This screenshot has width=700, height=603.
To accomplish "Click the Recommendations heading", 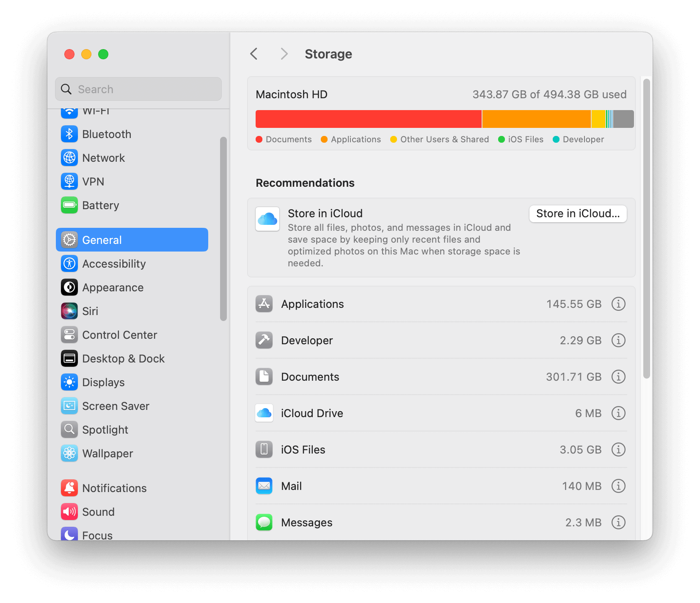I will coord(305,183).
